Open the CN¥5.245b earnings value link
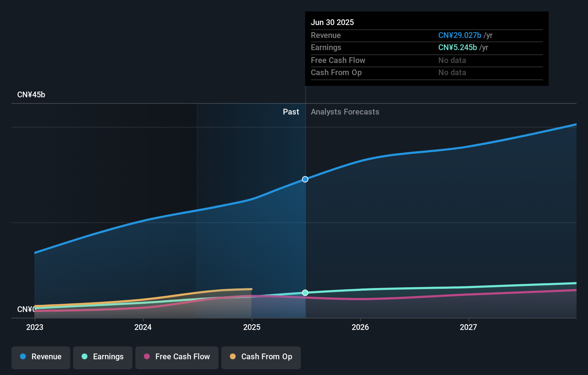Viewport: 588px width, 375px height. coord(457,47)
